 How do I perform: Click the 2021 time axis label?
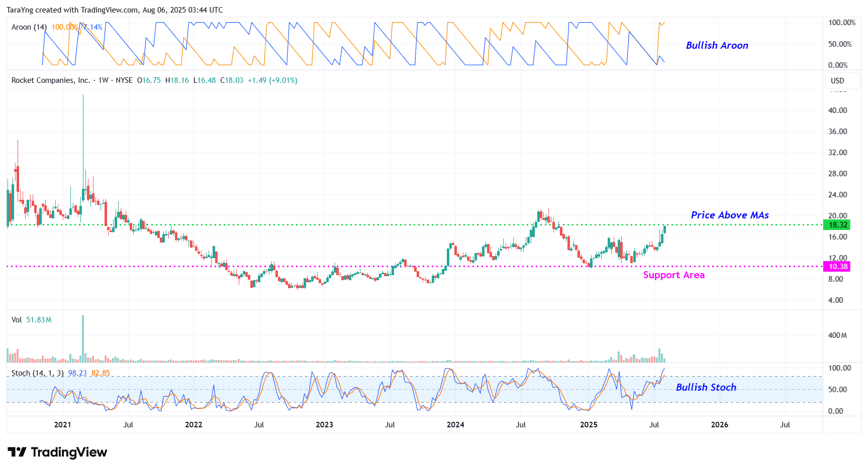pyautogui.click(x=62, y=425)
